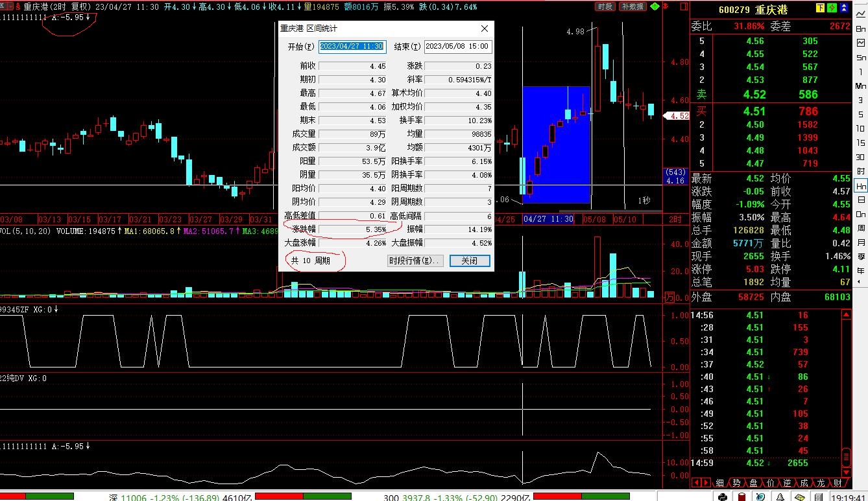Select the 价 tab
Viewport: 868px width, 501px height.
[770, 483]
